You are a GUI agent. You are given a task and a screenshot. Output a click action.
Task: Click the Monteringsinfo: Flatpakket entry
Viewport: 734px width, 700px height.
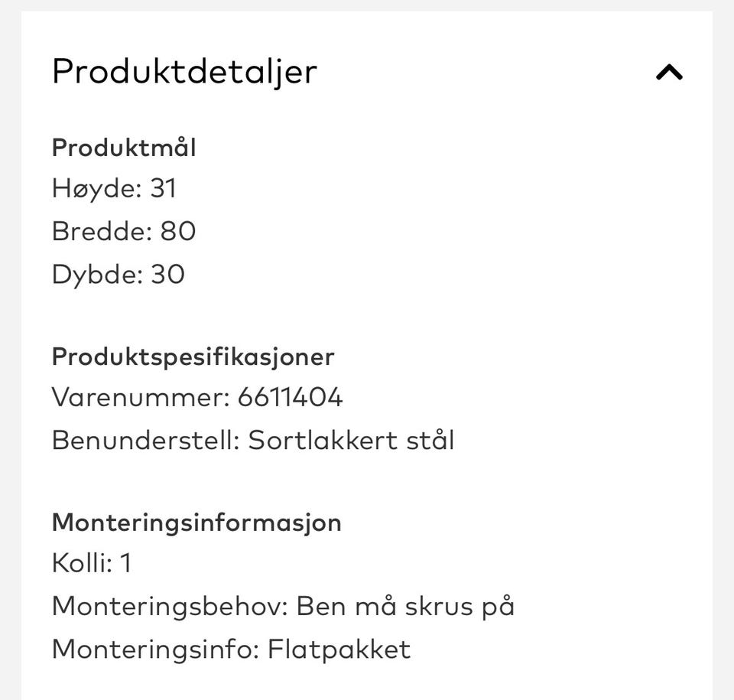[x=231, y=649]
